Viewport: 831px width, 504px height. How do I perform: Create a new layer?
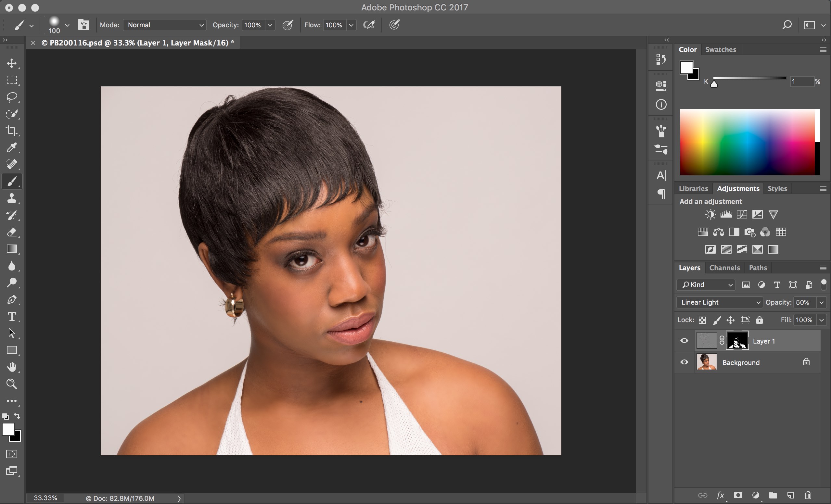(790, 496)
